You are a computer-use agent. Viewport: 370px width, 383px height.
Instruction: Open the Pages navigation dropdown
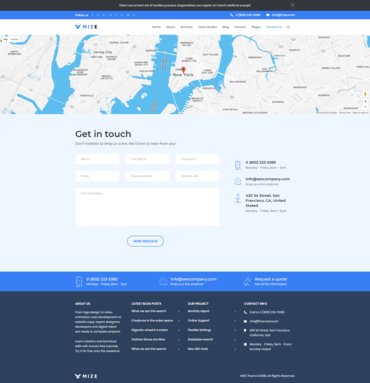[256, 27]
